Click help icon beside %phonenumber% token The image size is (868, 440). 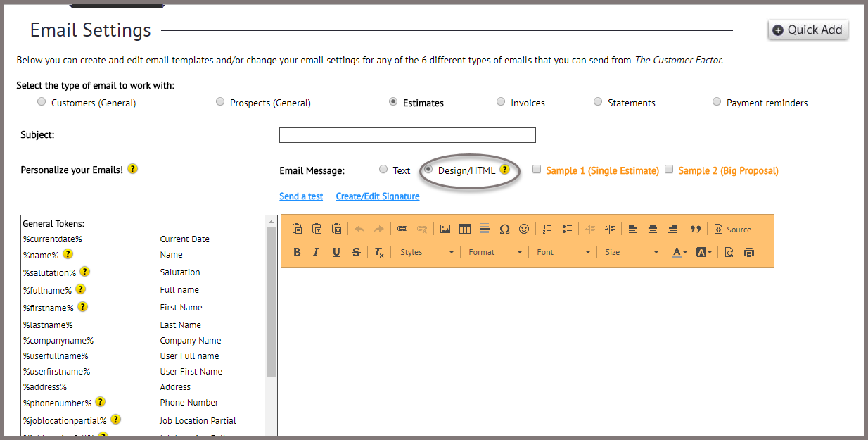click(101, 401)
